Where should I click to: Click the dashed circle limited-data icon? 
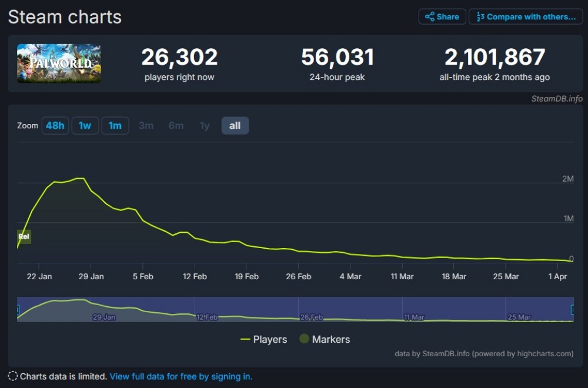coord(13,376)
